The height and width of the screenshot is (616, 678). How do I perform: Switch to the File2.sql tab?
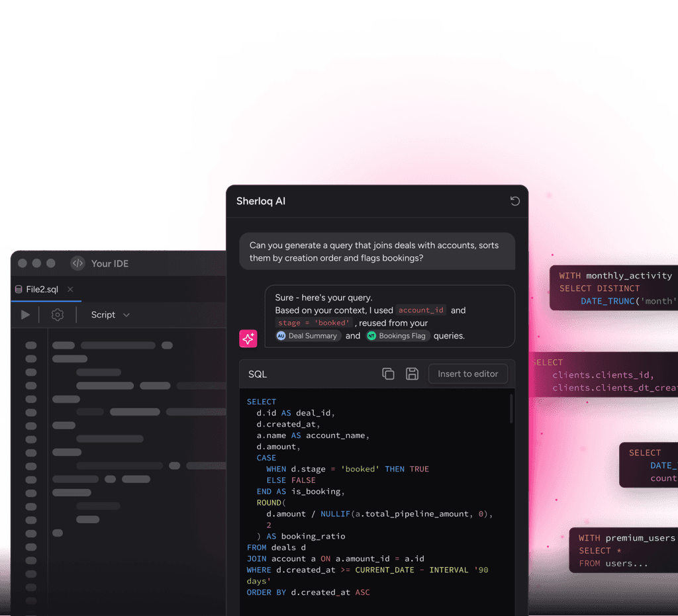click(41, 289)
